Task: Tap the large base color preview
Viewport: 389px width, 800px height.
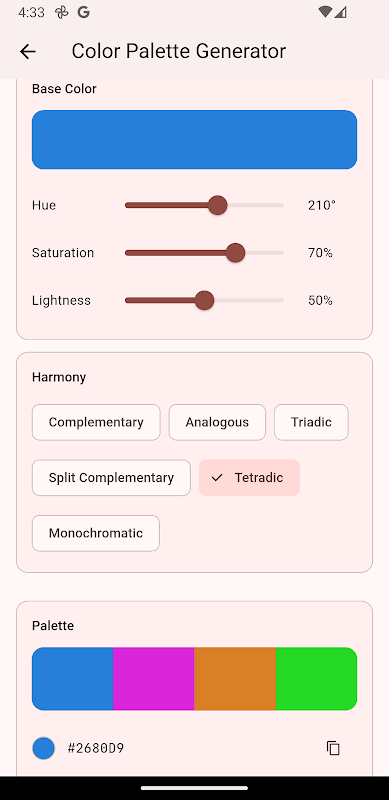Action: [x=194, y=139]
